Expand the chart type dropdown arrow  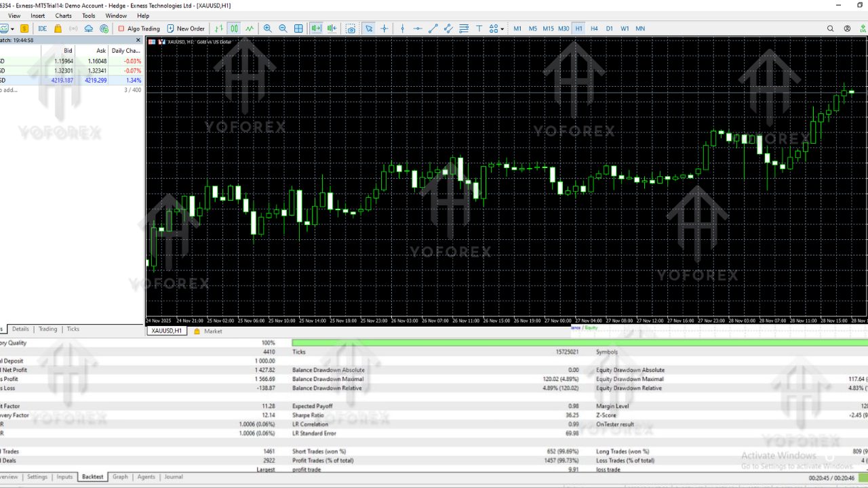pos(12,28)
